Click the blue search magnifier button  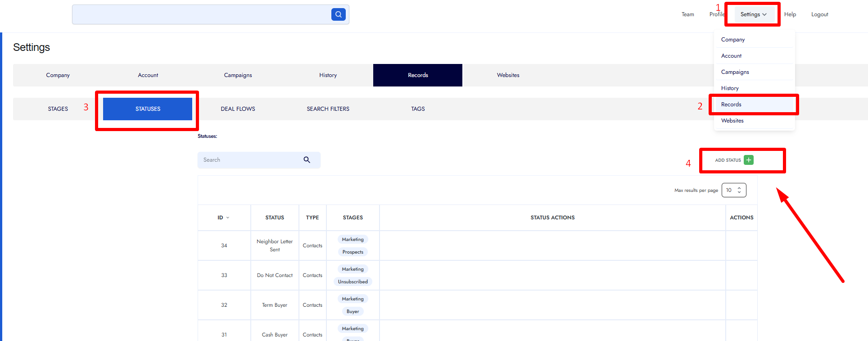coord(338,14)
